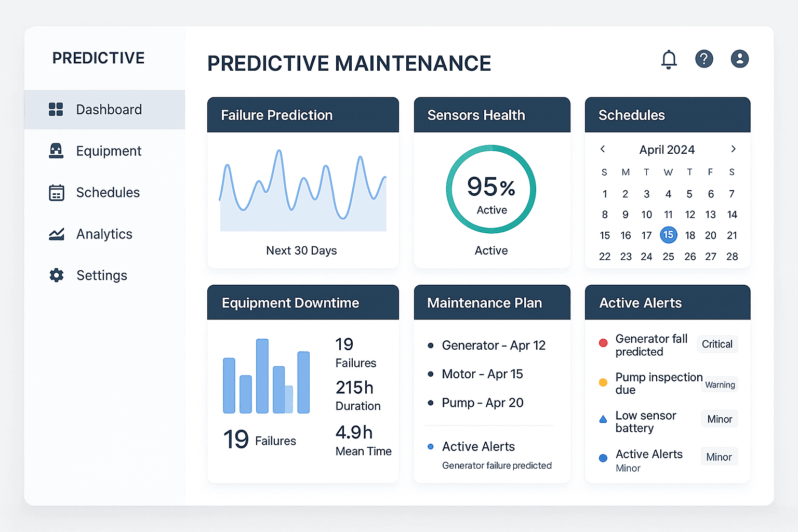Screen dimensions: 798x532
Task: Select April 15 on the calendar
Action: point(669,235)
